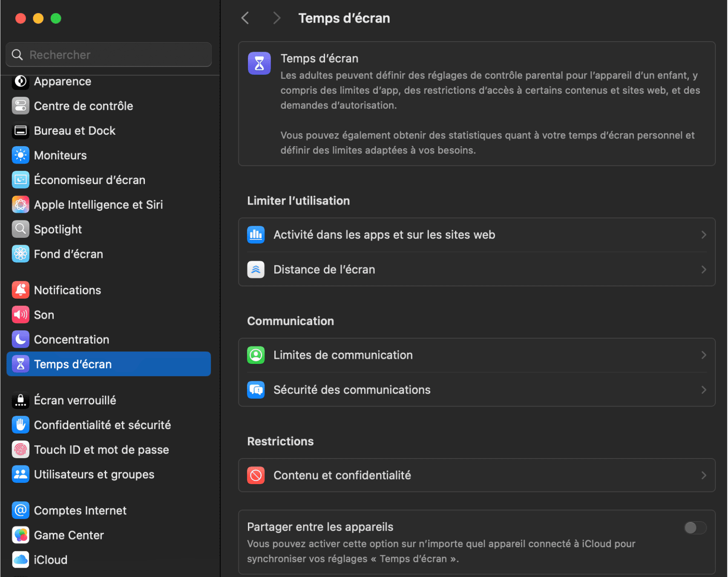Select Apparence in the sidebar

tap(63, 81)
